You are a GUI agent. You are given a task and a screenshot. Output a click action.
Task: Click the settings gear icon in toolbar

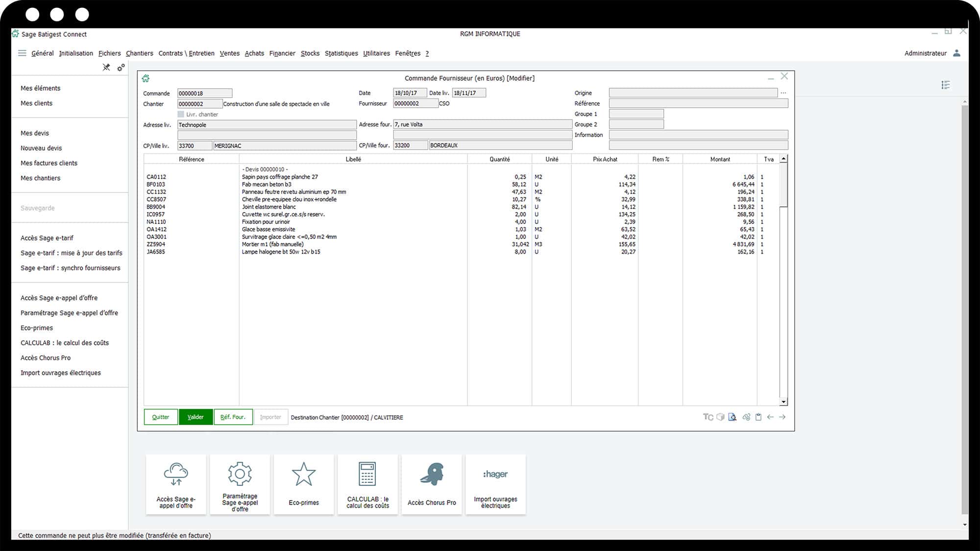coord(121,67)
